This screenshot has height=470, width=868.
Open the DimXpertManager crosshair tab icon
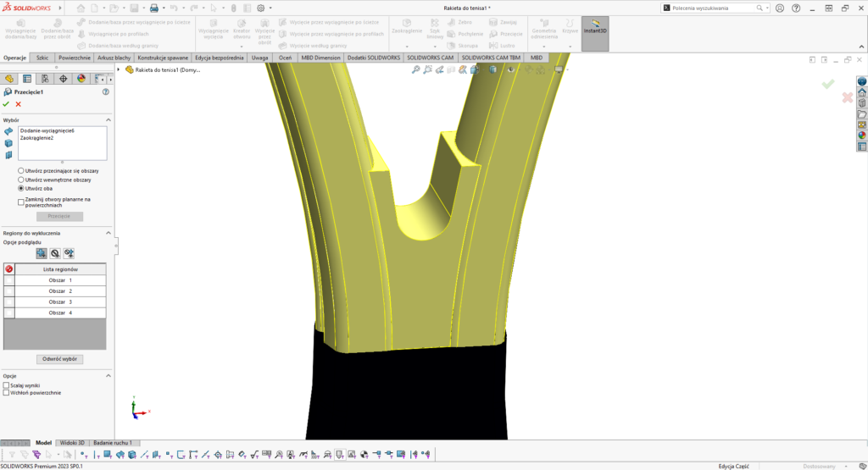click(64, 78)
